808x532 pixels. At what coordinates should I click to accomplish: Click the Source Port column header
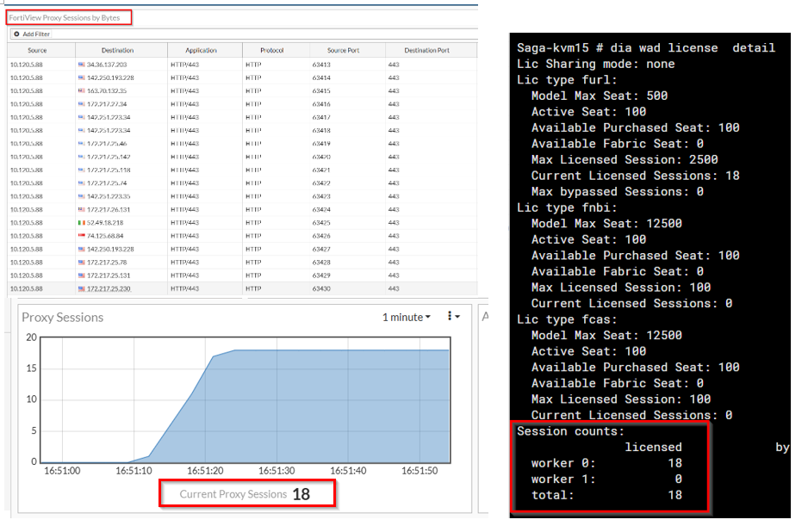tap(343, 51)
